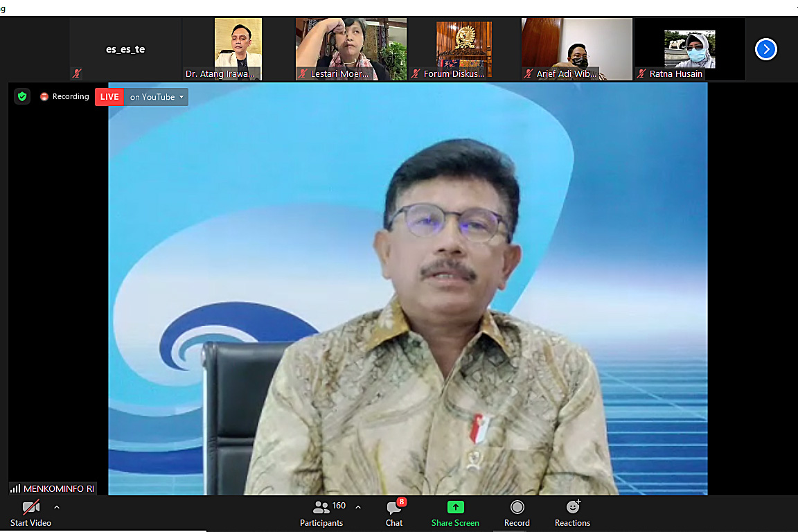The width and height of the screenshot is (798, 532).
Task: Select Arief Adi Wib video thumbnail
Action: pos(576,48)
